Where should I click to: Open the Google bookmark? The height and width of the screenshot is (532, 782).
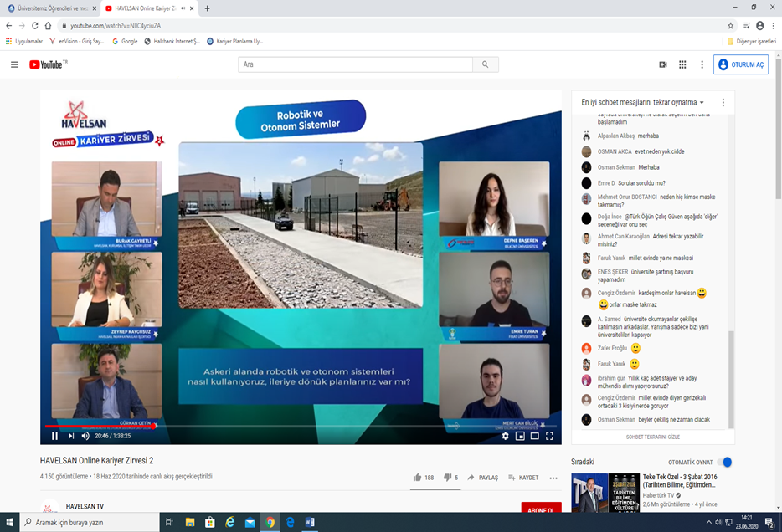point(126,41)
